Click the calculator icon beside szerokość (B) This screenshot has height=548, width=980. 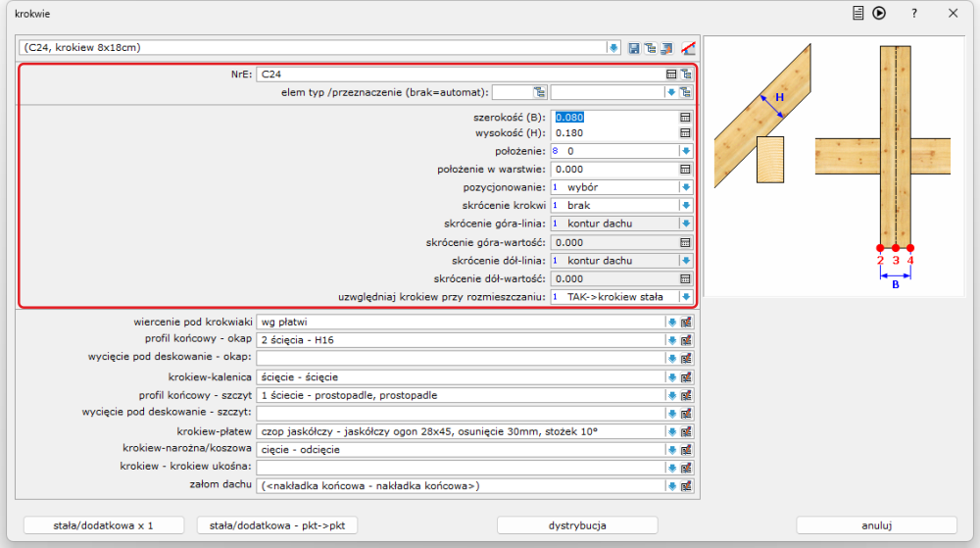(x=686, y=116)
